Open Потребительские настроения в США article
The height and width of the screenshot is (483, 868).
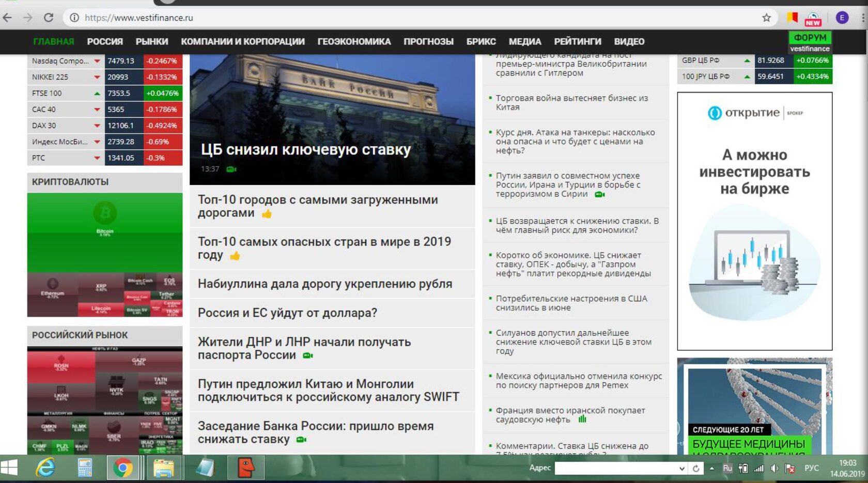tap(571, 303)
